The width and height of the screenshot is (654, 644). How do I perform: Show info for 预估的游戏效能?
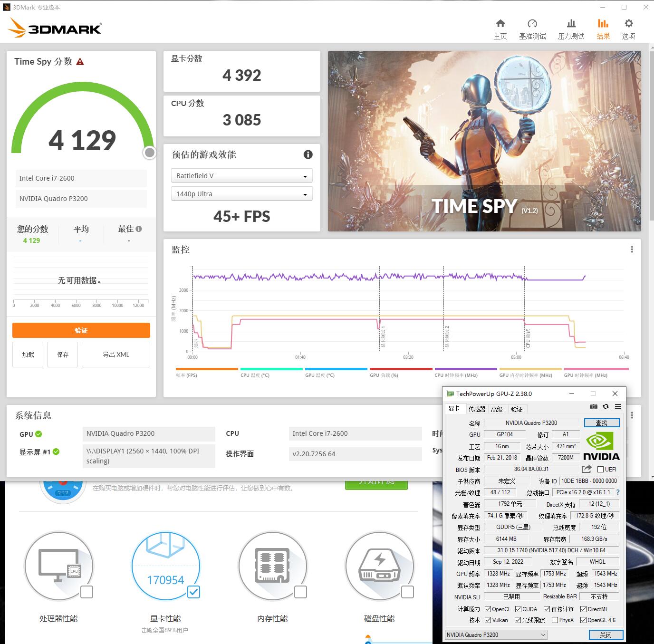[x=308, y=154]
